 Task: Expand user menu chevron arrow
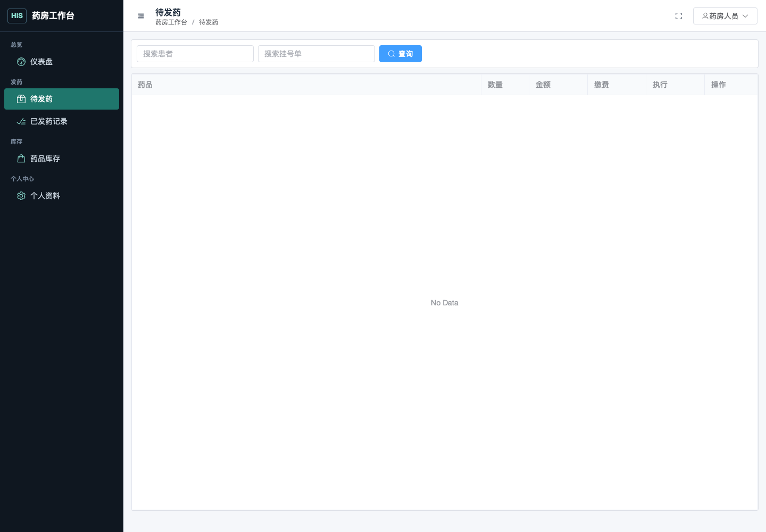[x=745, y=16]
